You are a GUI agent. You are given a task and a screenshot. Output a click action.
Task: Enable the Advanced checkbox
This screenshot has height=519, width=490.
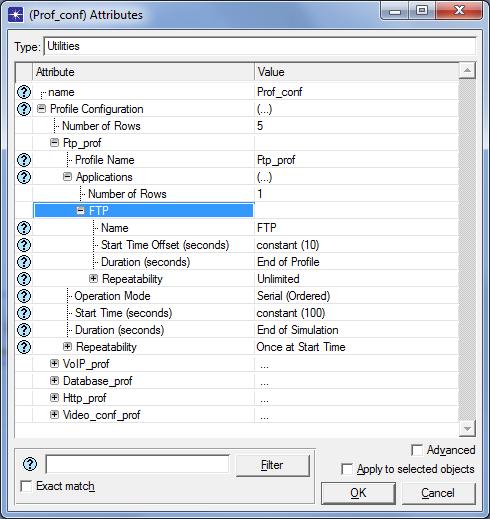(417, 450)
